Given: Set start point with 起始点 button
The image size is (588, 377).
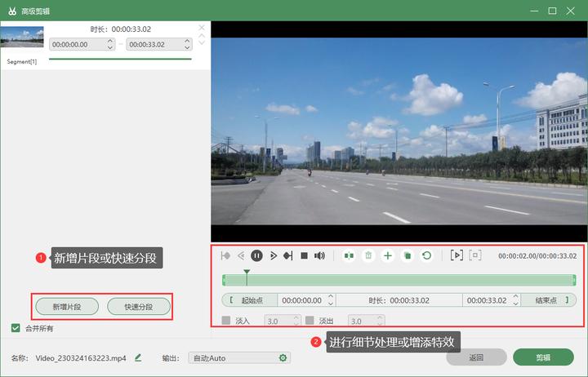Looking at the screenshot, I should [249, 300].
